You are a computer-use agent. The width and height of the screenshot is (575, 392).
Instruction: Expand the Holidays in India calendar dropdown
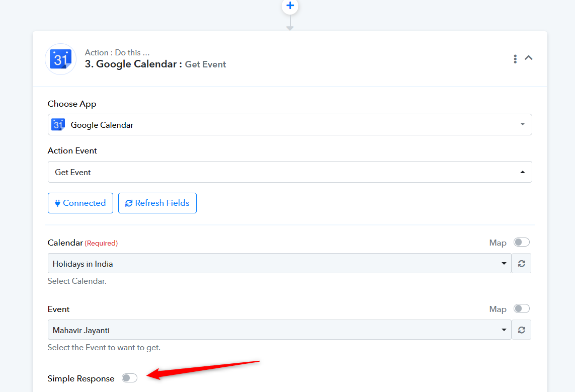point(504,264)
